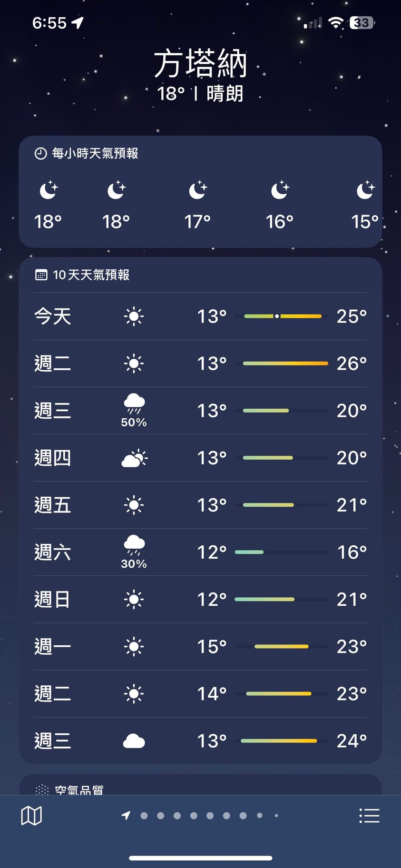
Task: Open the 10天天氣預報 header
Action: click(91, 275)
